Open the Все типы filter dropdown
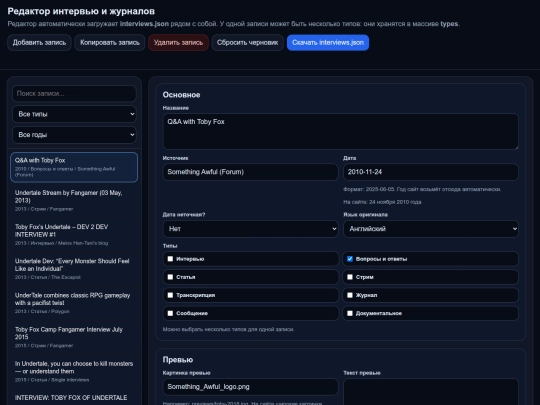Screen dimensions: 540x405 coord(74,114)
